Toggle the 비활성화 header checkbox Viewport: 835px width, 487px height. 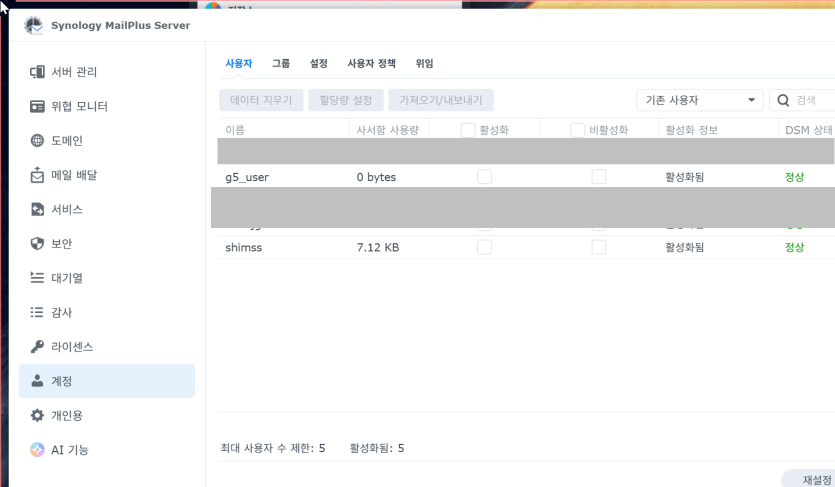click(577, 130)
